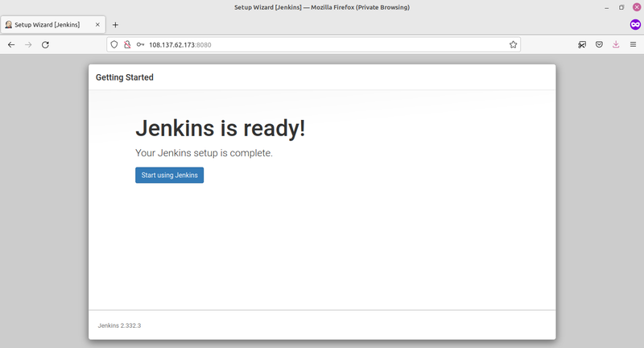Click the Getting Started heading
The image size is (644, 348).
click(x=125, y=77)
